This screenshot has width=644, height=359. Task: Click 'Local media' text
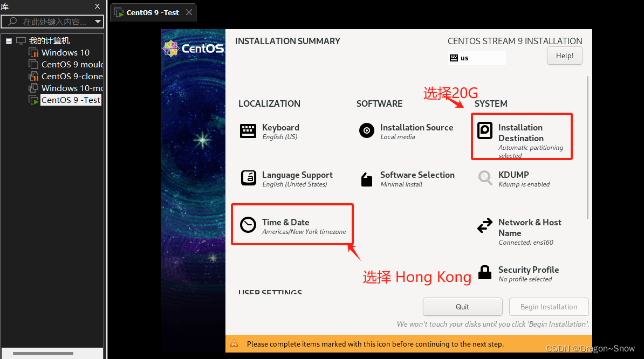click(x=398, y=137)
